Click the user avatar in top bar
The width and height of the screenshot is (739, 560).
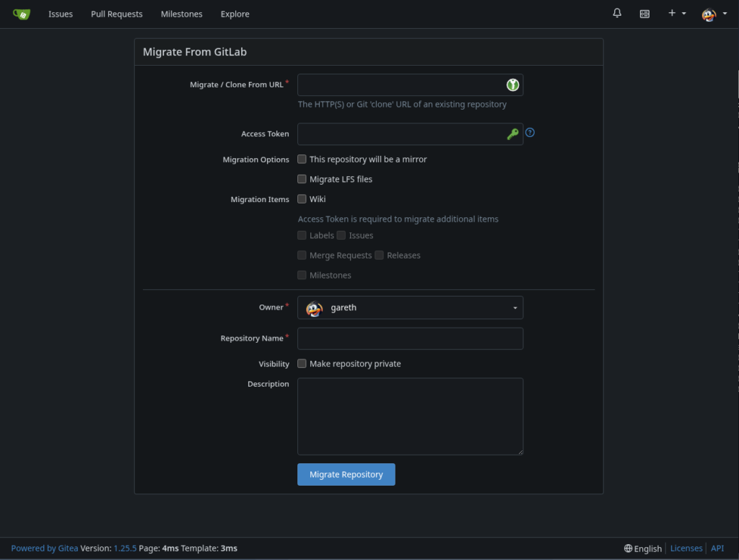click(x=709, y=14)
